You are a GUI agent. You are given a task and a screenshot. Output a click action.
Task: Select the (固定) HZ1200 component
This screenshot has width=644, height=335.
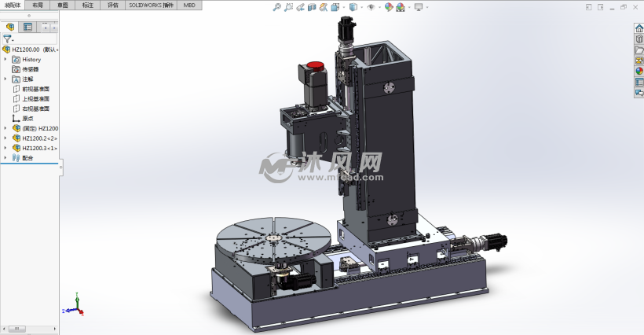coord(35,128)
